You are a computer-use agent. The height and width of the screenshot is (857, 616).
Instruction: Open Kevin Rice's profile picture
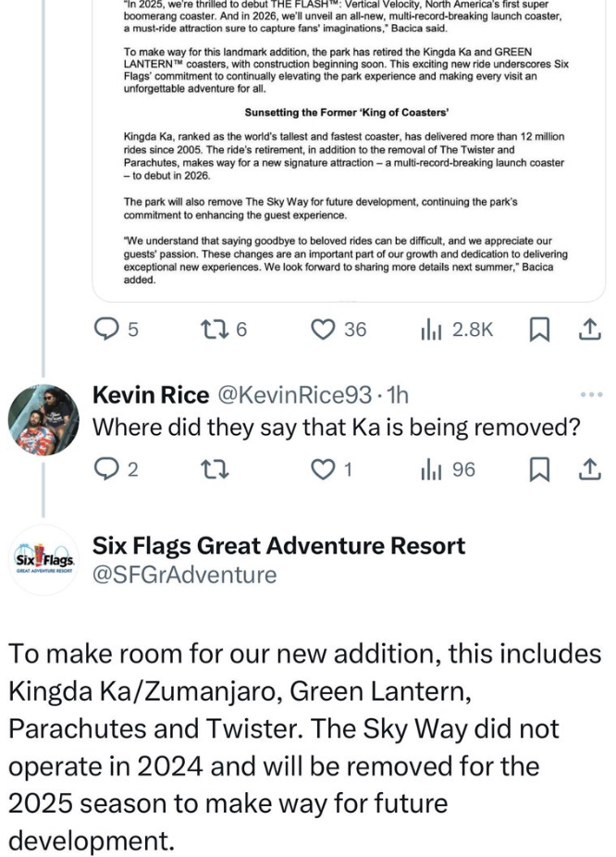click(x=43, y=418)
